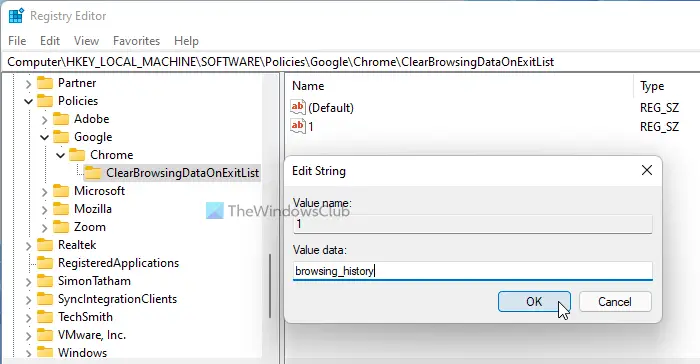Open the Favorites menu
700x364 pixels.
point(136,41)
